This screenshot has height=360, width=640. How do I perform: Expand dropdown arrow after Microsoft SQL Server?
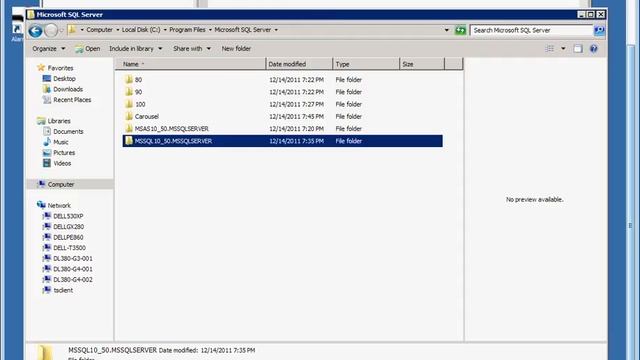point(276,30)
